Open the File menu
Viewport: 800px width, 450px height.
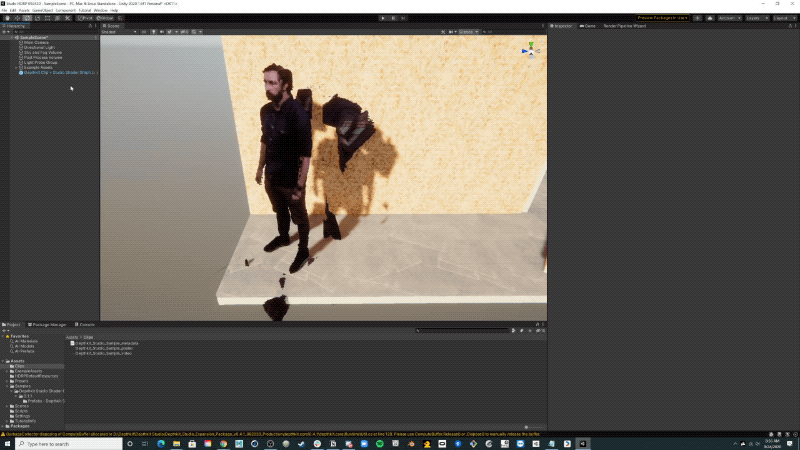5,10
